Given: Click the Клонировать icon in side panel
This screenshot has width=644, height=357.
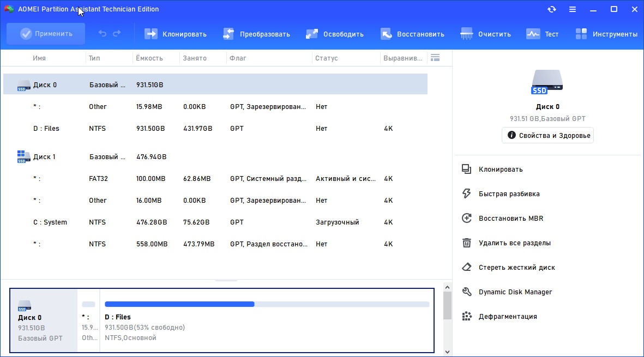Looking at the screenshot, I should coord(467,169).
